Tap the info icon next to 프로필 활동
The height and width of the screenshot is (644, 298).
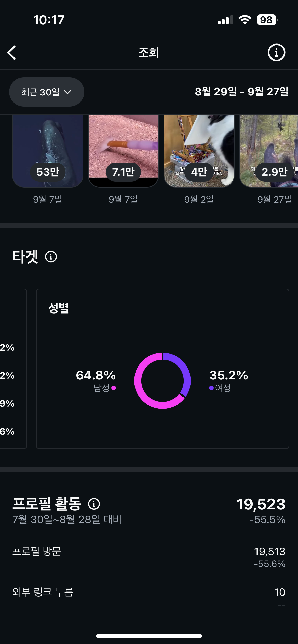click(94, 504)
